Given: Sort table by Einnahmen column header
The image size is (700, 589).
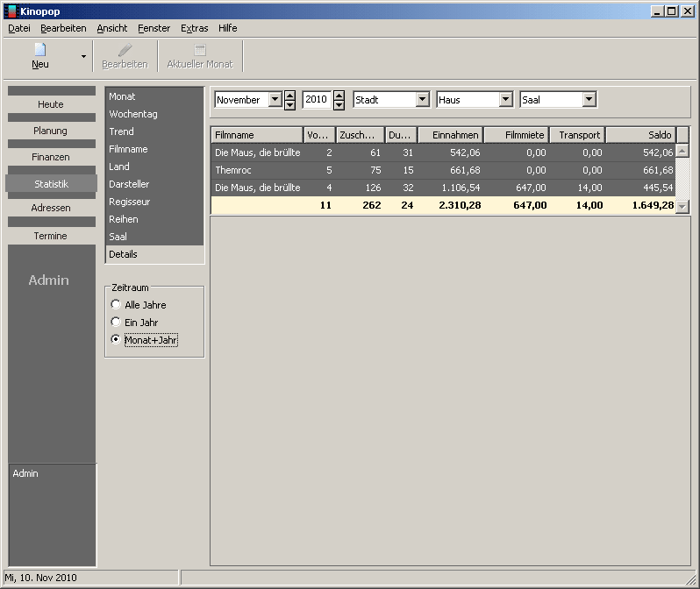Looking at the screenshot, I should [x=450, y=135].
